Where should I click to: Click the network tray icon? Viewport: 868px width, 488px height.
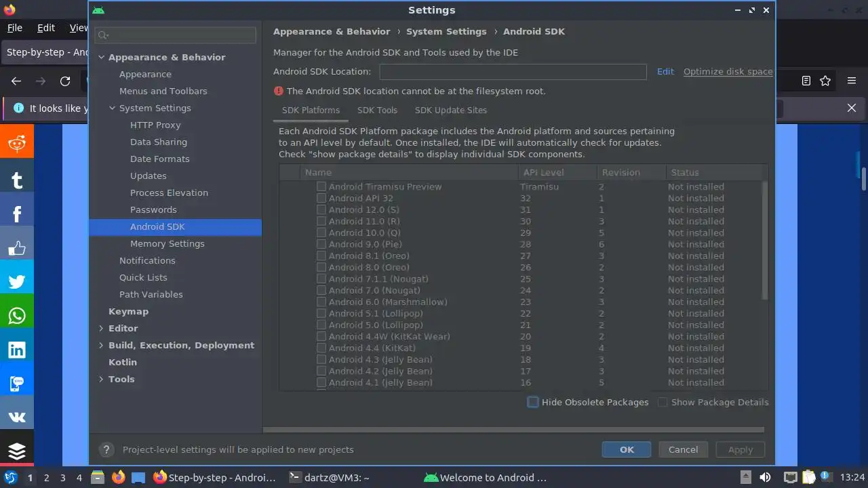(x=789, y=477)
